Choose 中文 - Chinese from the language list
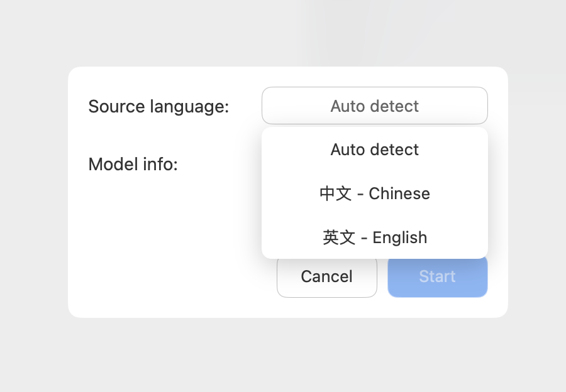 click(374, 193)
